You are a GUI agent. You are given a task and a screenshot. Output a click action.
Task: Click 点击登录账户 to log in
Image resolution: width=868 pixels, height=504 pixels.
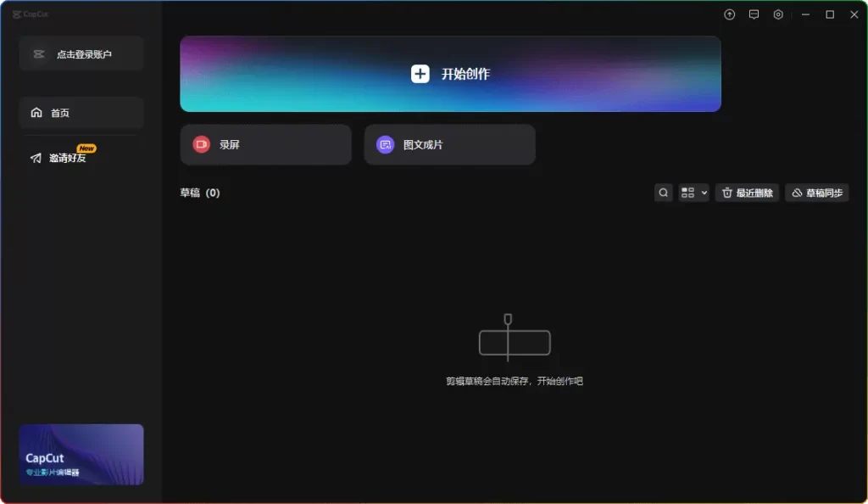pyautogui.click(x=81, y=54)
